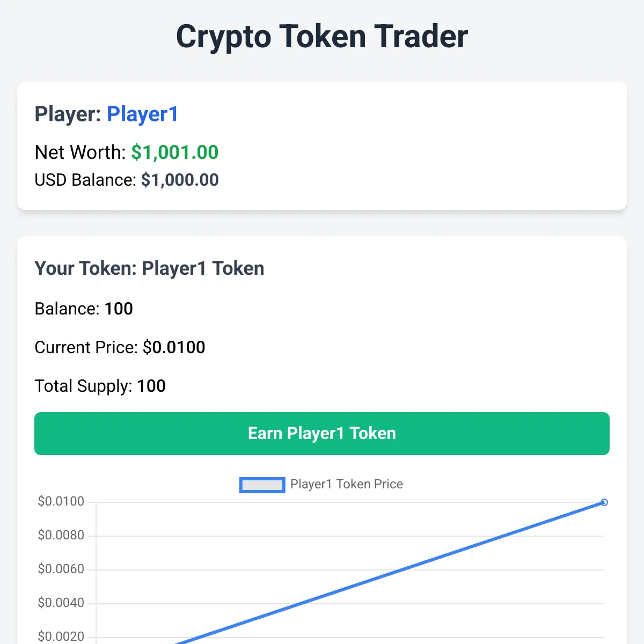Image resolution: width=644 pixels, height=644 pixels.
Task: Click the Your Token: Player1 Token heading
Action: (x=149, y=268)
